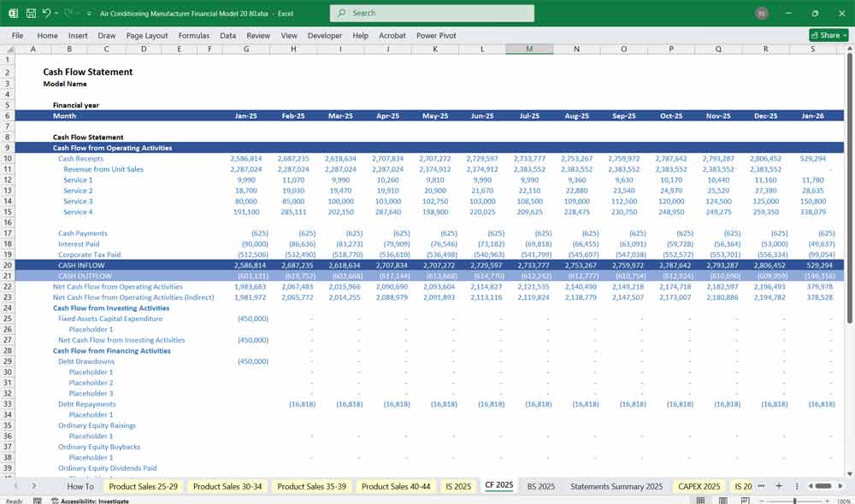Click the Page Break Preview icon in status bar

[x=746, y=500]
